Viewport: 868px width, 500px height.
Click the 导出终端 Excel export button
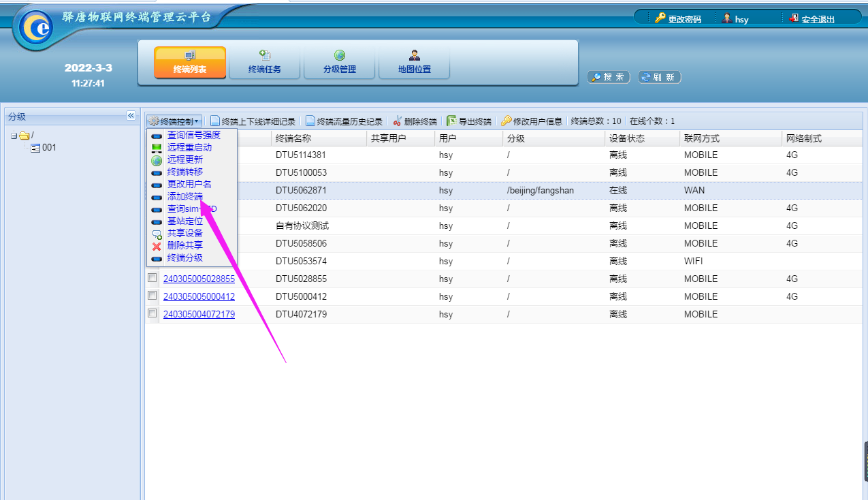[x=469, y=121]
